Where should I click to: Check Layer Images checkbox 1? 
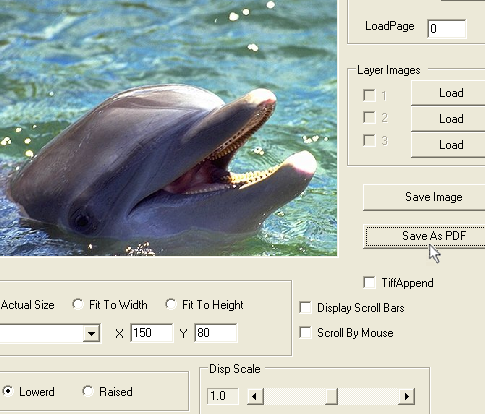(x=369, y=95)
